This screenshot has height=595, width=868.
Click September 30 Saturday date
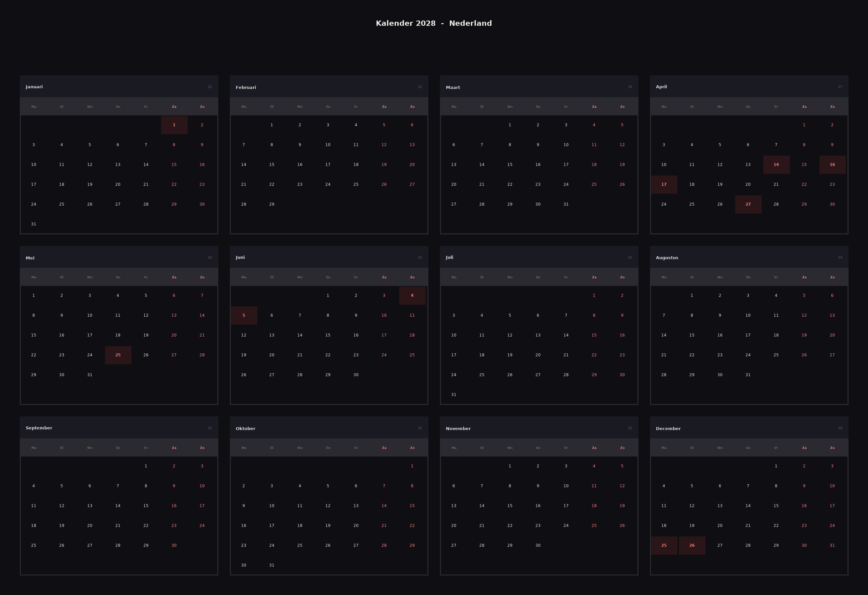tap(174, 545)
